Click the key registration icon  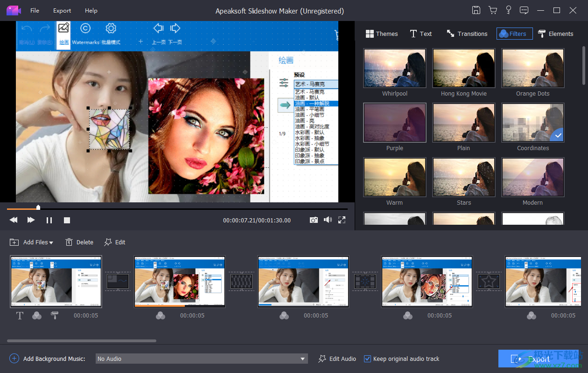click(508, 10)
